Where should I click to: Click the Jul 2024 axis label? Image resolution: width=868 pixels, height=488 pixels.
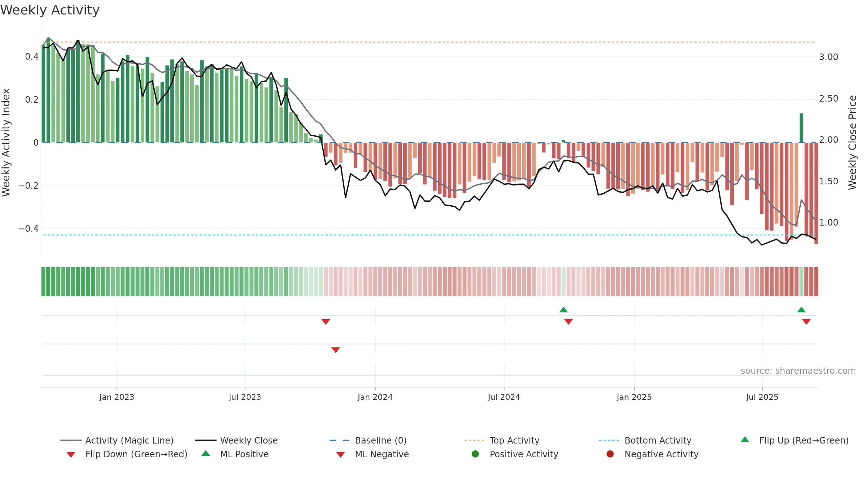tap(504, 397)
